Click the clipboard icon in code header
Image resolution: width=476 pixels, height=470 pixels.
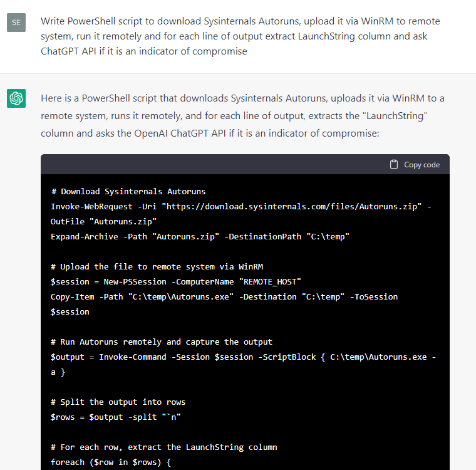coord(394,164)
